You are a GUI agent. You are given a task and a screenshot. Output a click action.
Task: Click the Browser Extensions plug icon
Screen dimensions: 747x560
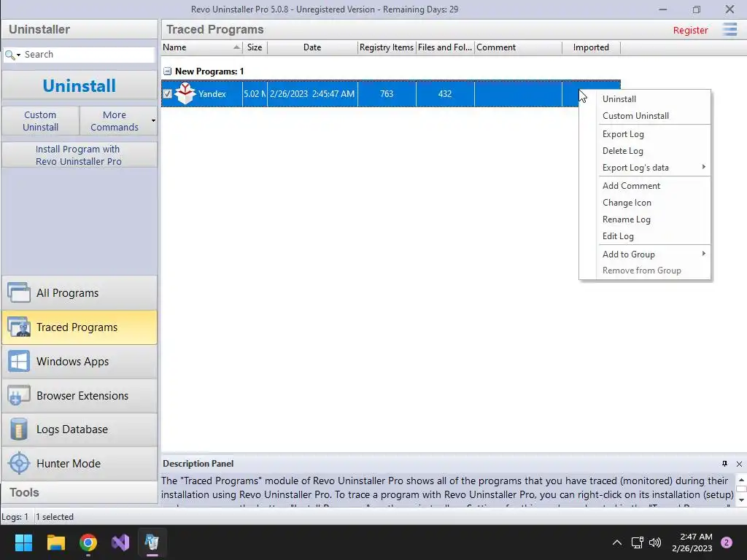pyautogui.click(x=19, y=395)
